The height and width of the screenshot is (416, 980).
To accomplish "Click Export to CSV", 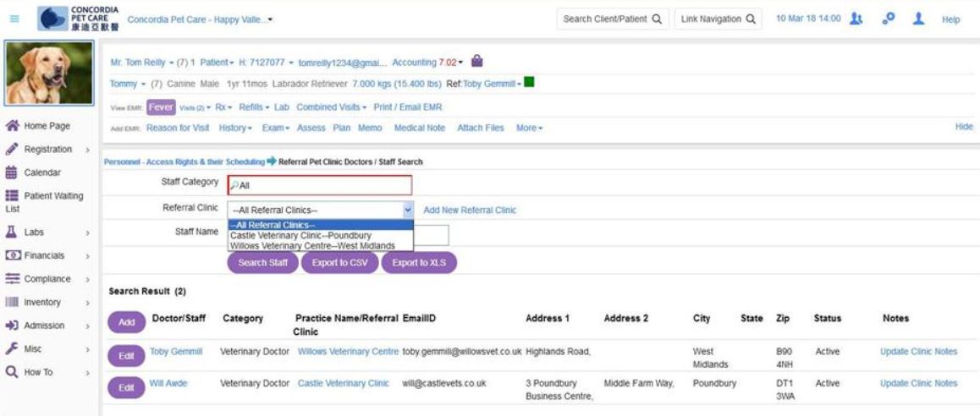I will coord(340,262).
